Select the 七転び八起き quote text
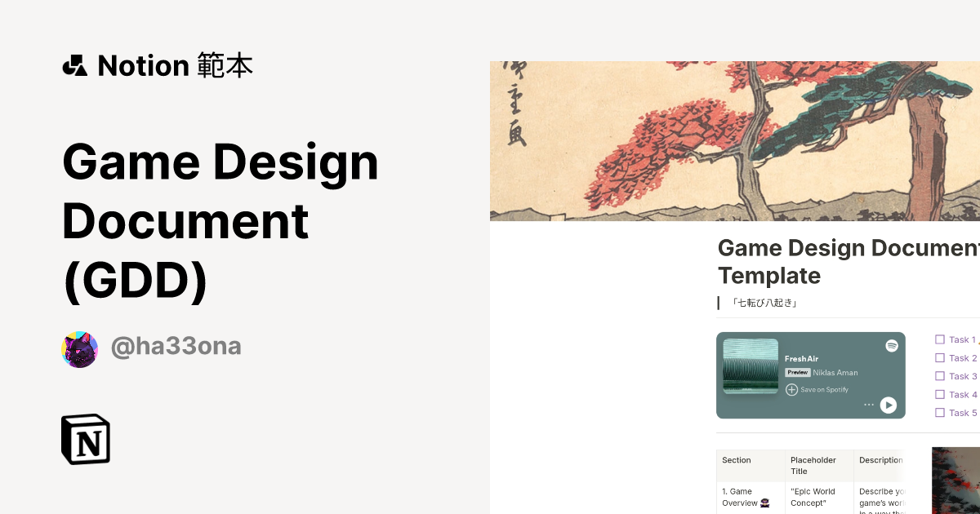Image resolution: width=980 pixels, height=514 pixels. (764, 303)
